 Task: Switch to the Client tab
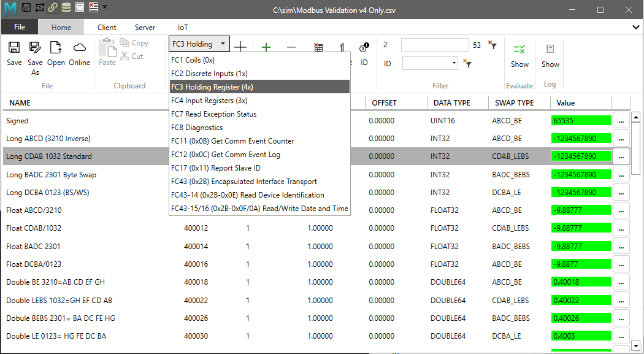(107, 28)
